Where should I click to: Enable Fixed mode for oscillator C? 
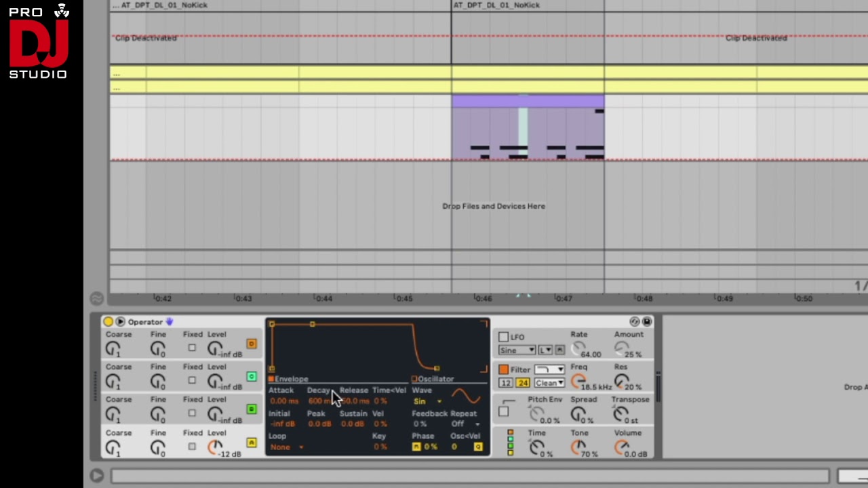coord(192,380)
